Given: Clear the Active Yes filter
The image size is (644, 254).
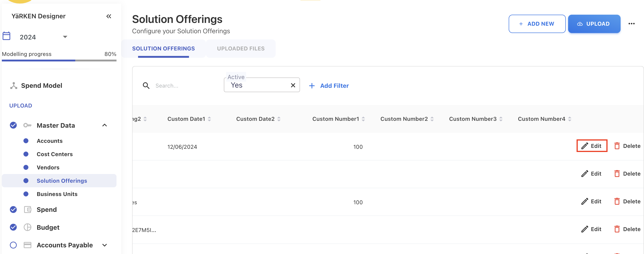Looking at the screenshot, I should tap(293, 85).
